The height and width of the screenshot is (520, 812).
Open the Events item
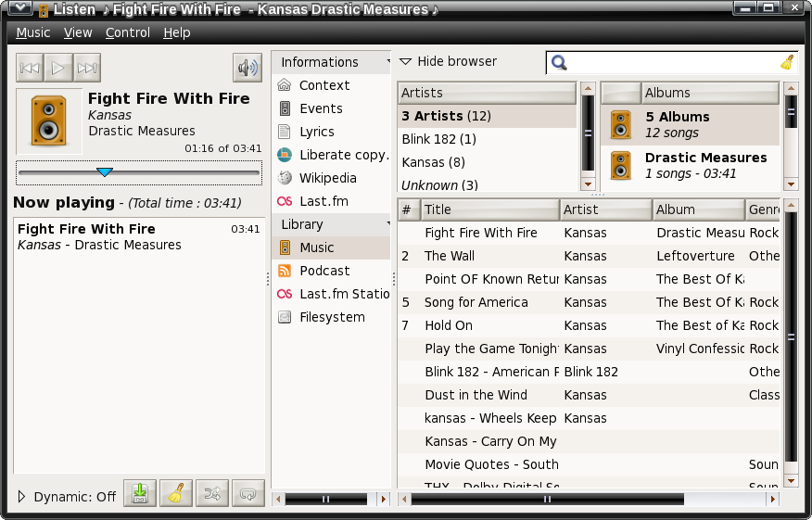point(331,108)
